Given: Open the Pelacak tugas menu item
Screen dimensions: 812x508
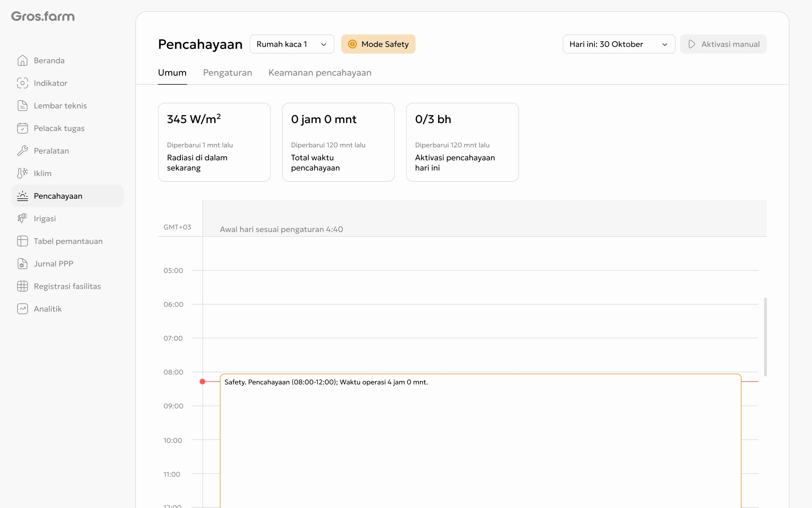Looking at the screenshot, I should coord(67,128).
